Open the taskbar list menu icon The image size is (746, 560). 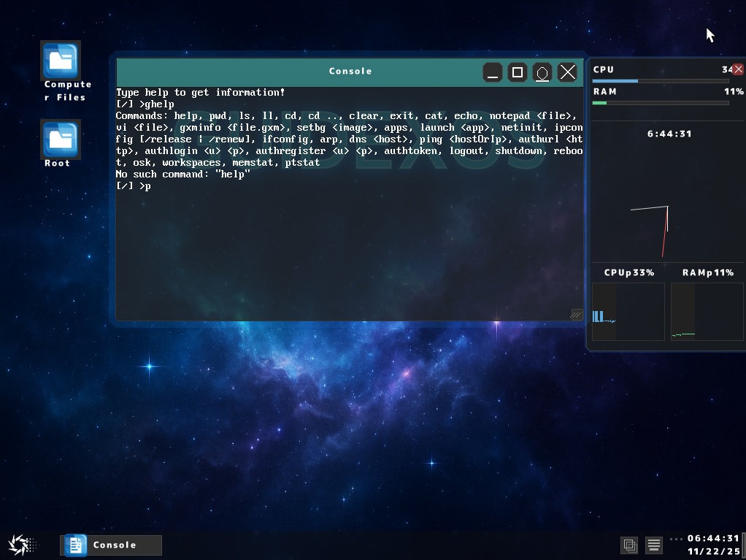pyautogui.click(x=654, y=545)
